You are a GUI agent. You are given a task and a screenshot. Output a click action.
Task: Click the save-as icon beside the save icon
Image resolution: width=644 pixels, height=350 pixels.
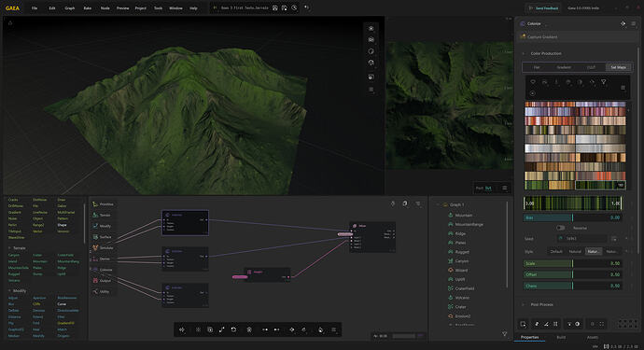(x=285, y=7)
